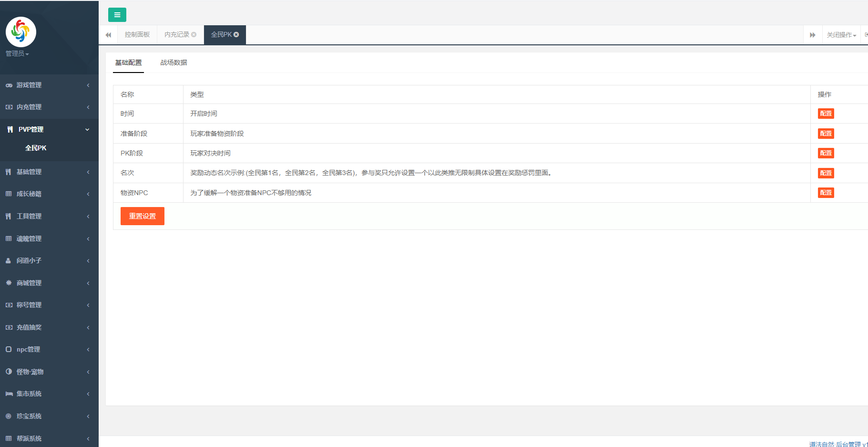Click the green hamburger menu toggle
The width and height of the screenshot is (868, 447).
pos(117,15)
